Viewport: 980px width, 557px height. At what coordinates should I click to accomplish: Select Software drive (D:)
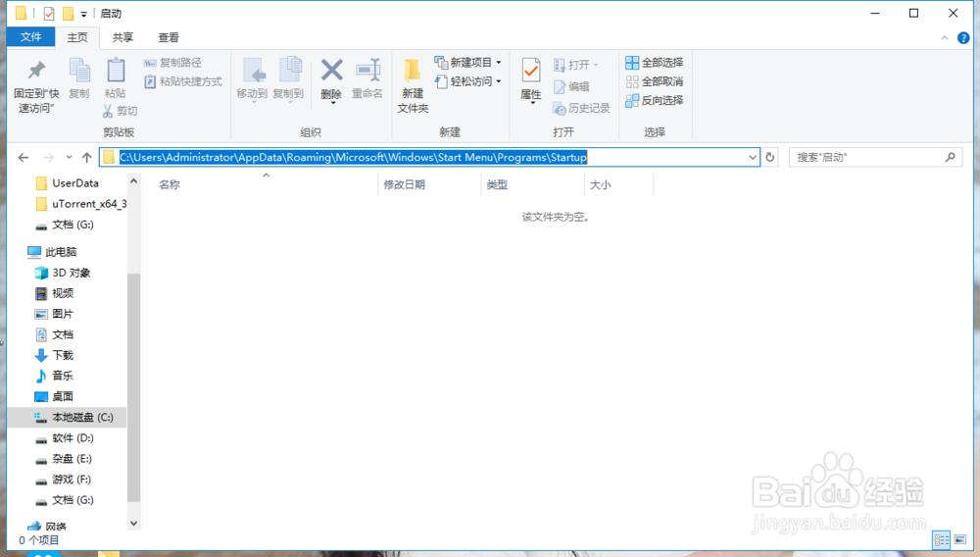click(x=65, y=438)
